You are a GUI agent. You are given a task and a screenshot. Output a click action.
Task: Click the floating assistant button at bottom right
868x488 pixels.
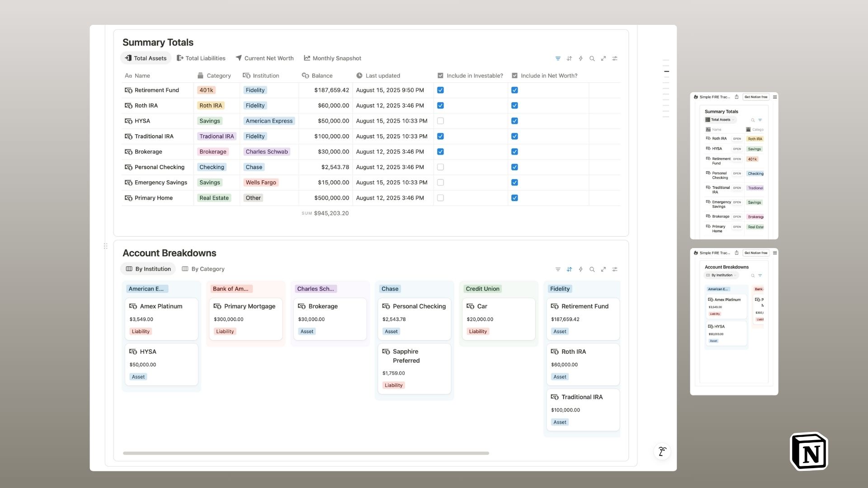coord(662,451)
